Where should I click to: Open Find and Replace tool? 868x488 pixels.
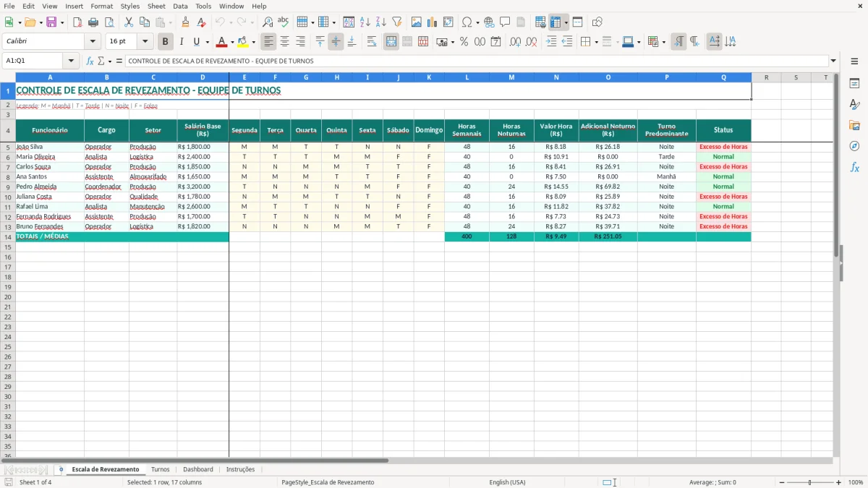coord(268,22)
